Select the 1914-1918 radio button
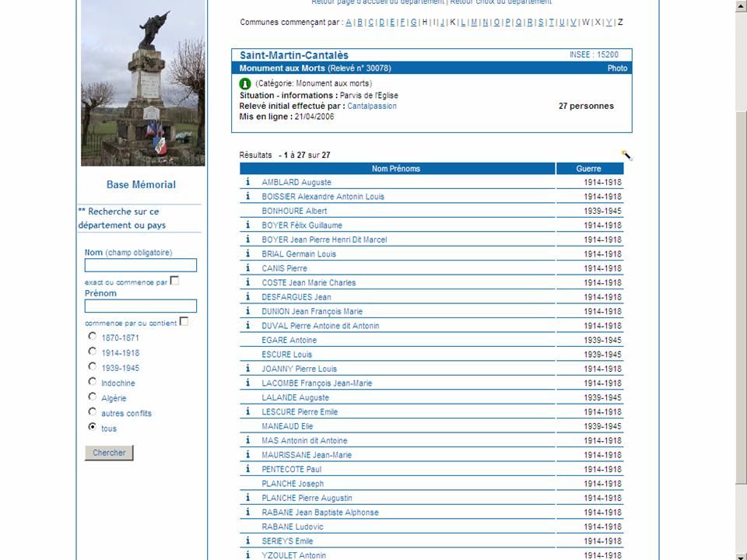This screenshot has width=747, height=560. [x=93, y=352]
